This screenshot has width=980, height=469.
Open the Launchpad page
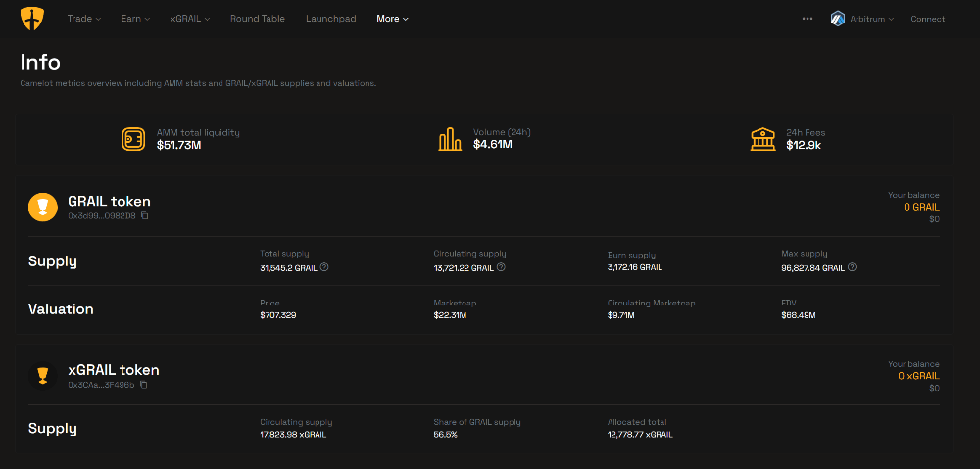click(x=330, y=19)
